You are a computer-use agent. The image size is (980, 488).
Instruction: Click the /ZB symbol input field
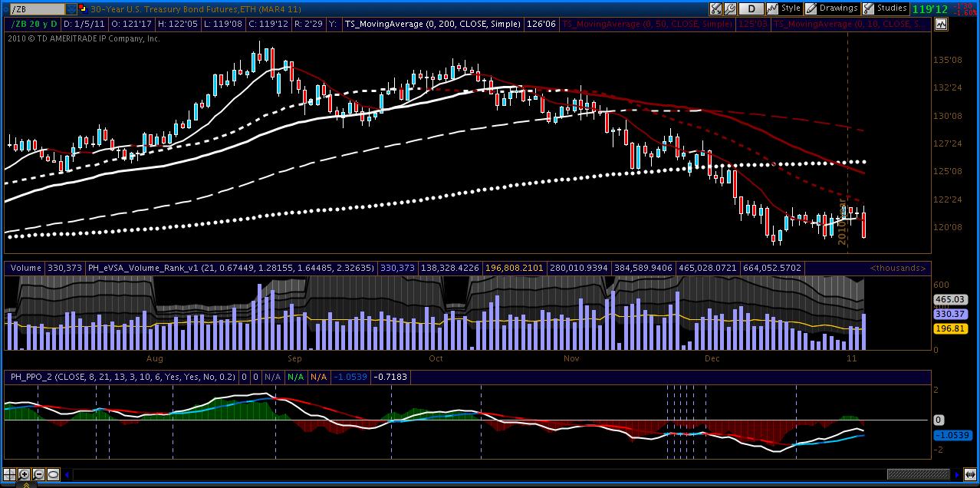(x=38, y=9)
